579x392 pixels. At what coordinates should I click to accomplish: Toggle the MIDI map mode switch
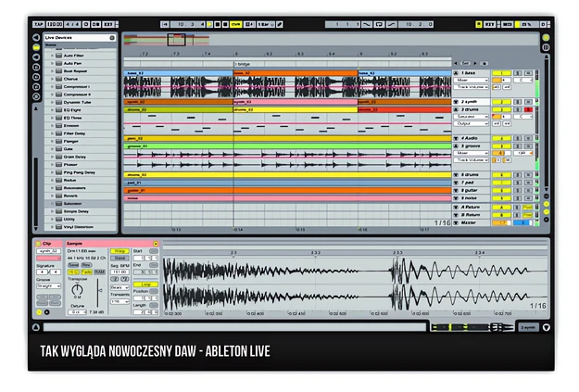[x=507, y=24]
